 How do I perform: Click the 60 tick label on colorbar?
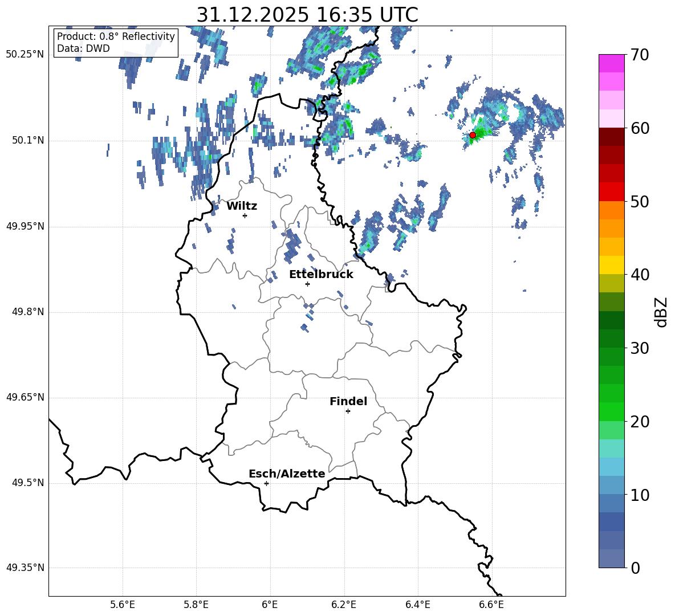640,128
